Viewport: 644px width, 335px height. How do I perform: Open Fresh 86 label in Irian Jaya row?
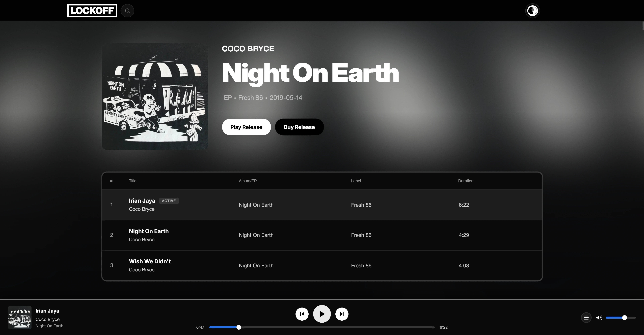coord(361,205)
